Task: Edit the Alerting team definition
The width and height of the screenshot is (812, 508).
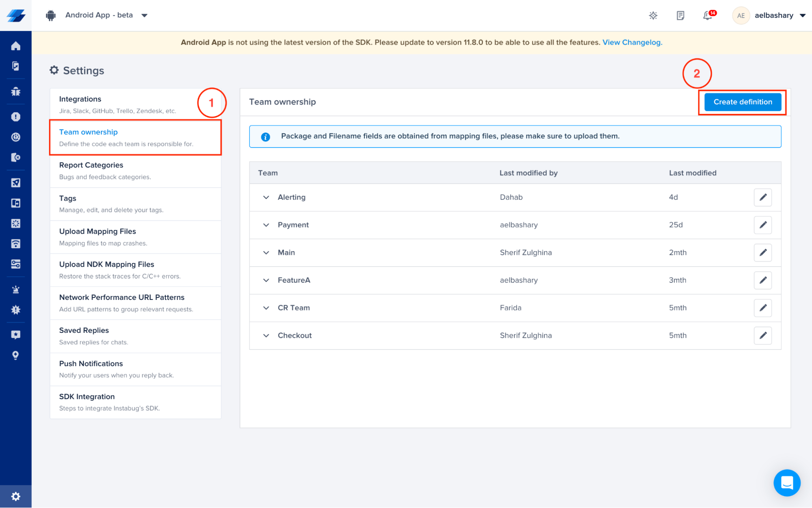Action: click(762, 197)
